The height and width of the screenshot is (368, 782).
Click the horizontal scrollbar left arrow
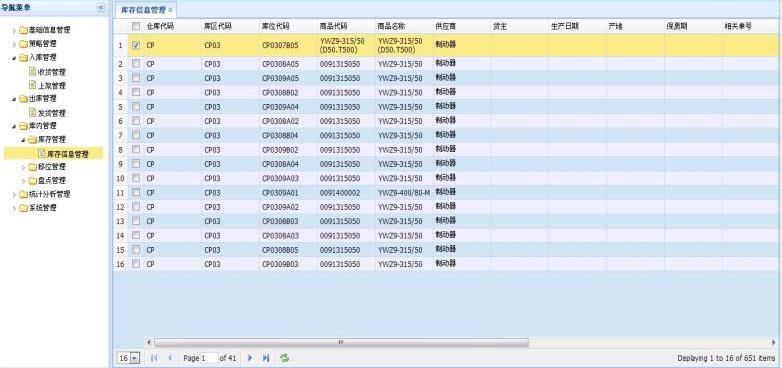[x=148, y=342]
